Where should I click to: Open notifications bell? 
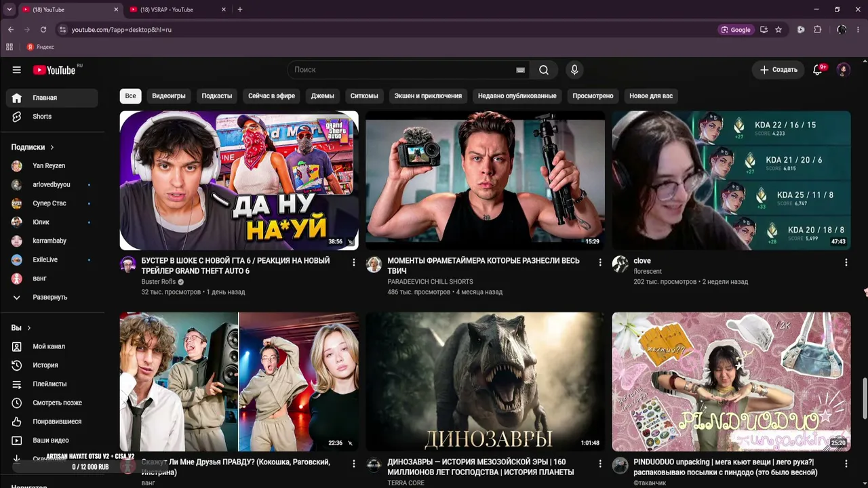point(818,70)
